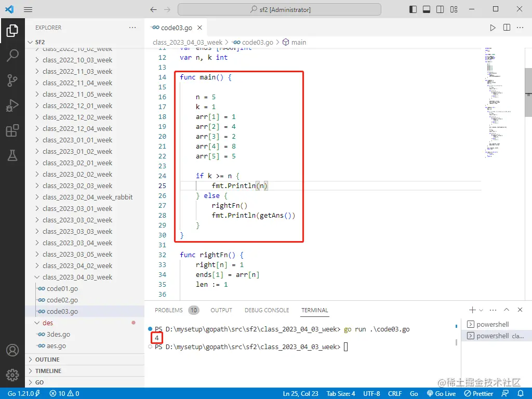Customize layout icon in title bar

click(x=454, y=9)
